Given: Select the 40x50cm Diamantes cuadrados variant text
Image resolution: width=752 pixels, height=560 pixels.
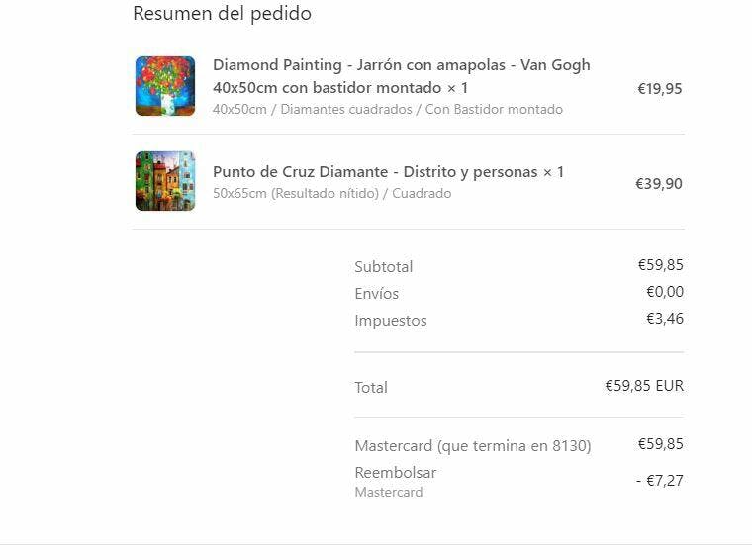Looking at the screenshot, I should coord(388,109).
